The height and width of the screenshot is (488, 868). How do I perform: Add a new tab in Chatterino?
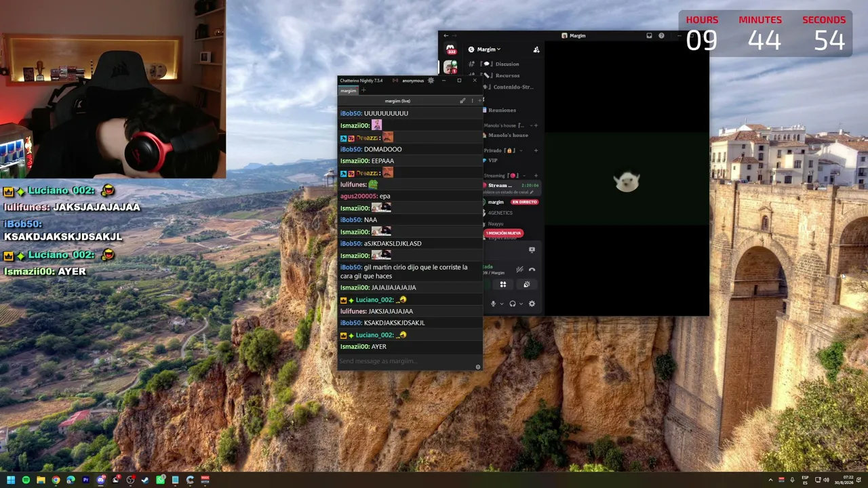tap(363, 90)
